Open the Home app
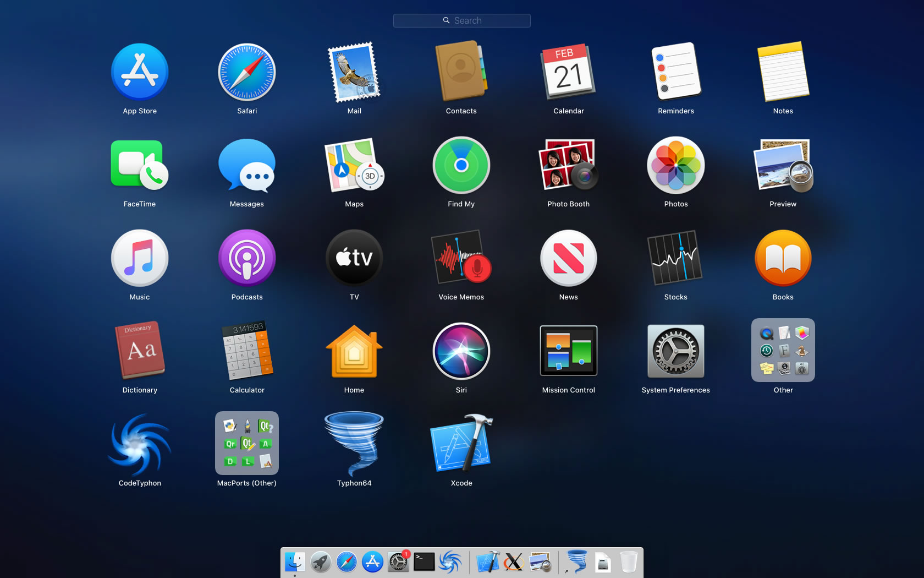Image resolution: width=924 pixels, height=578 pixels. click(x=354, y=351)
